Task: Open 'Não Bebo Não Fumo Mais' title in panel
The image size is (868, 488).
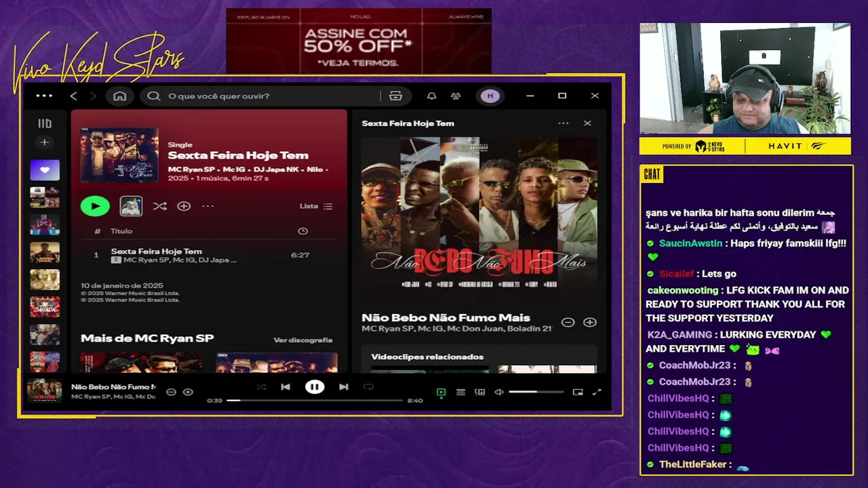Action: tap(446, 317)
